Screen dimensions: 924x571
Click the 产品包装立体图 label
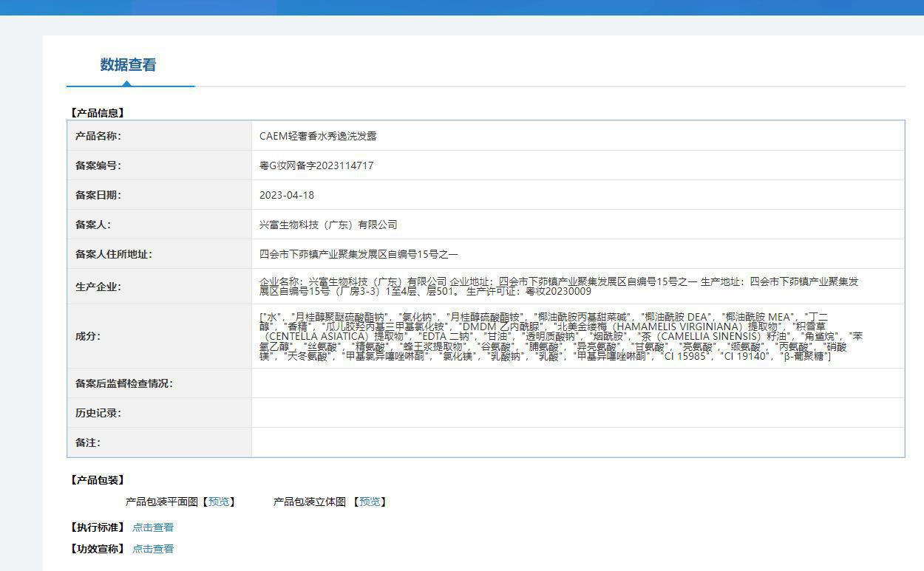(310, 502)
